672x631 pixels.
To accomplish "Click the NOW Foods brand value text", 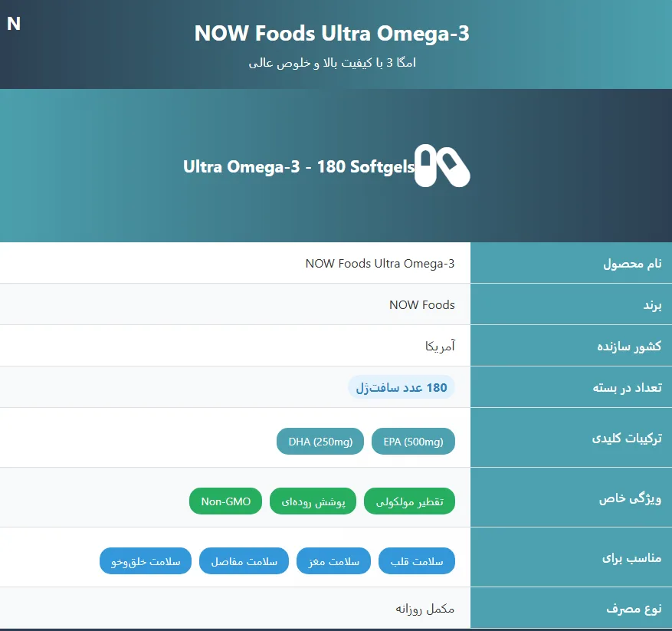I will [x=422, y=304].
